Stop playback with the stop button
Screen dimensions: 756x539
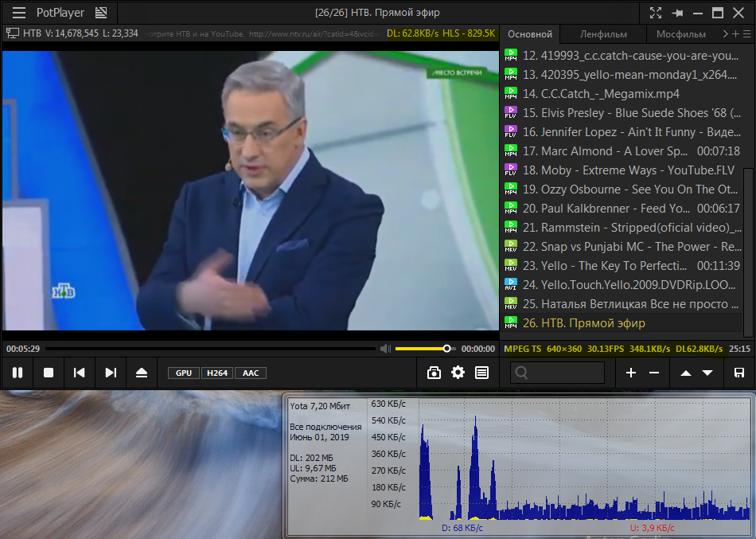49,373
